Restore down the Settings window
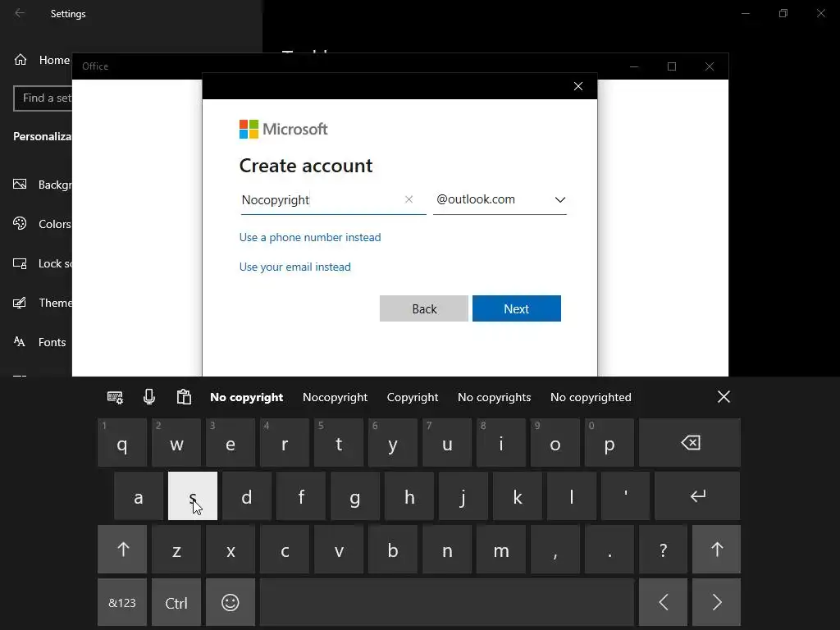This screenshot has height=630, width=840. 783,13
